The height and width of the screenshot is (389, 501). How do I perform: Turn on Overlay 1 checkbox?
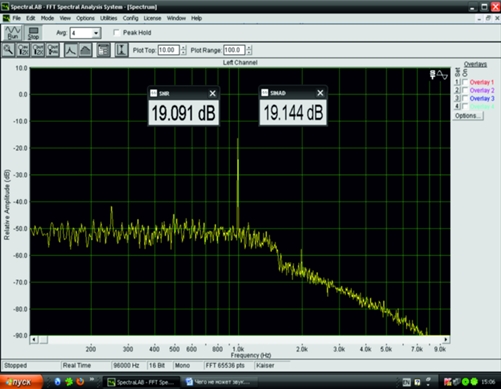pyautogui.click(x=465, y=82)
